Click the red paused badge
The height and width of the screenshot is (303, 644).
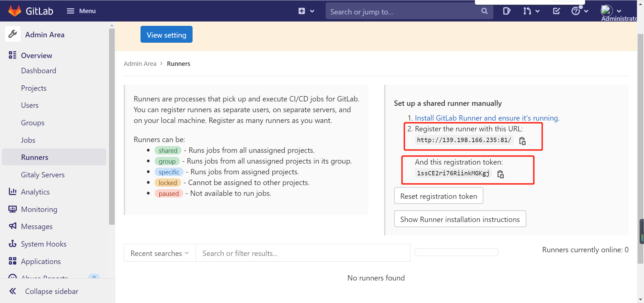(x=169, y=193)
